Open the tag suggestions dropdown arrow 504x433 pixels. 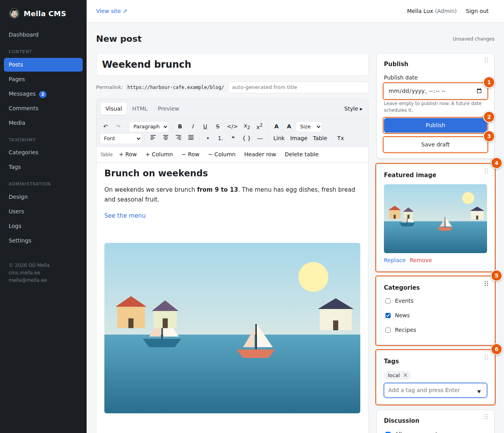[479, 391]
